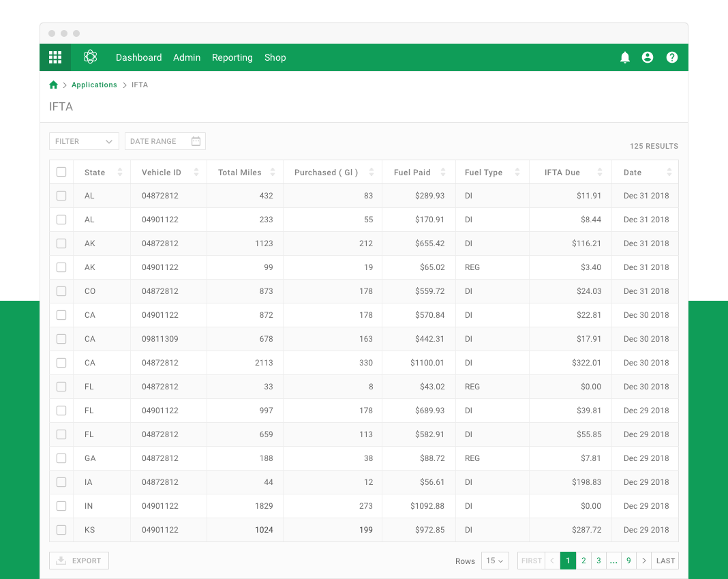Sort by IFTA Due column arrows
The height and width of the screenshot is (579, 728).
(600, 172)
